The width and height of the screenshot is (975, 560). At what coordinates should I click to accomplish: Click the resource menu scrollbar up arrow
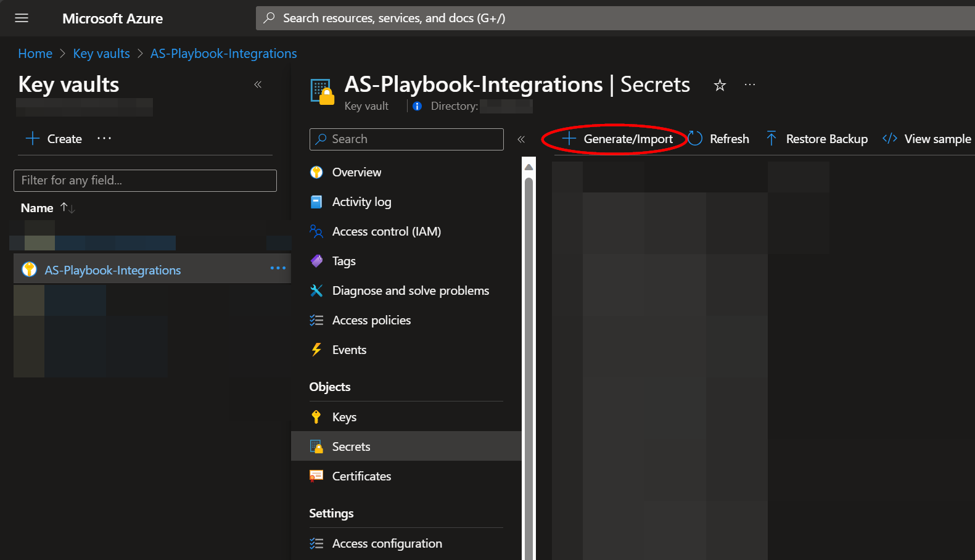click(529, 167)
